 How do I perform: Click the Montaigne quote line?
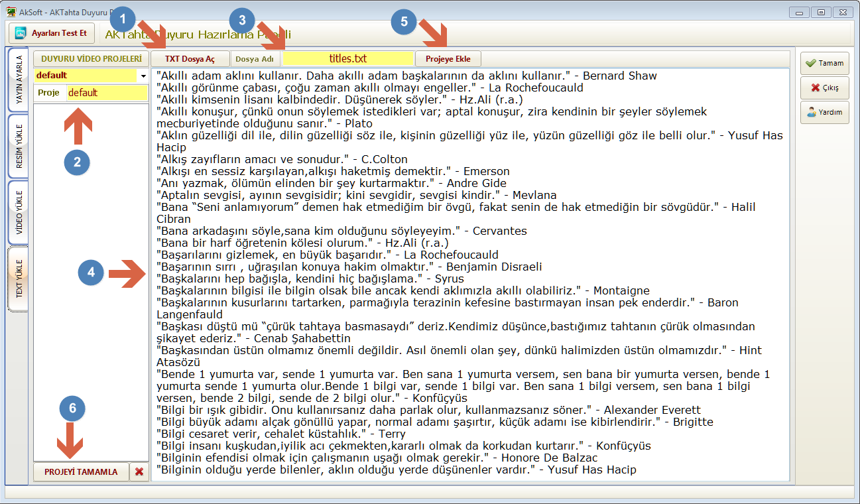point(402,290)
